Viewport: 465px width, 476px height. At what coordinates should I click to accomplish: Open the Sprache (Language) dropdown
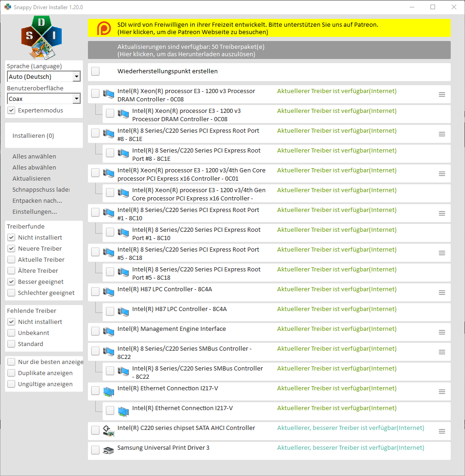coord(44,76)
